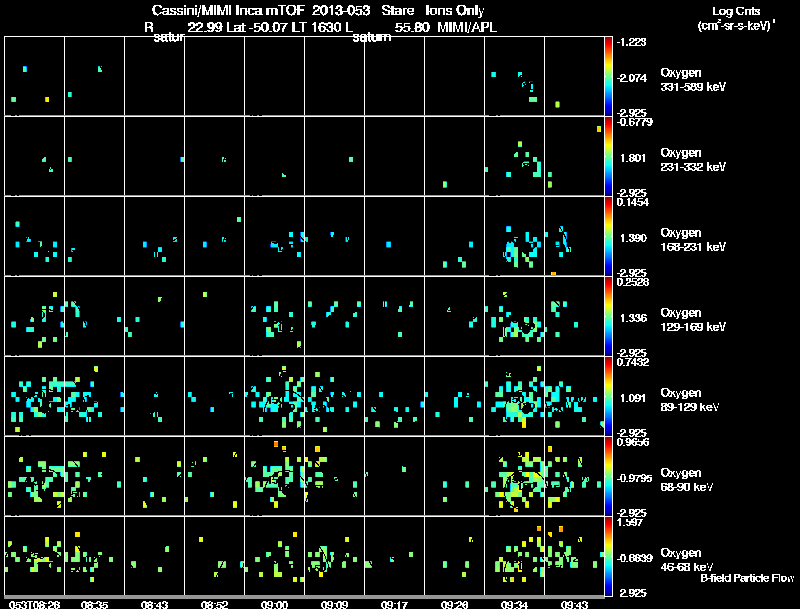Screen dimensions: 800x609
Task: Click the colorbar beside Oxygen 168-231 keV
Action: 608,236
